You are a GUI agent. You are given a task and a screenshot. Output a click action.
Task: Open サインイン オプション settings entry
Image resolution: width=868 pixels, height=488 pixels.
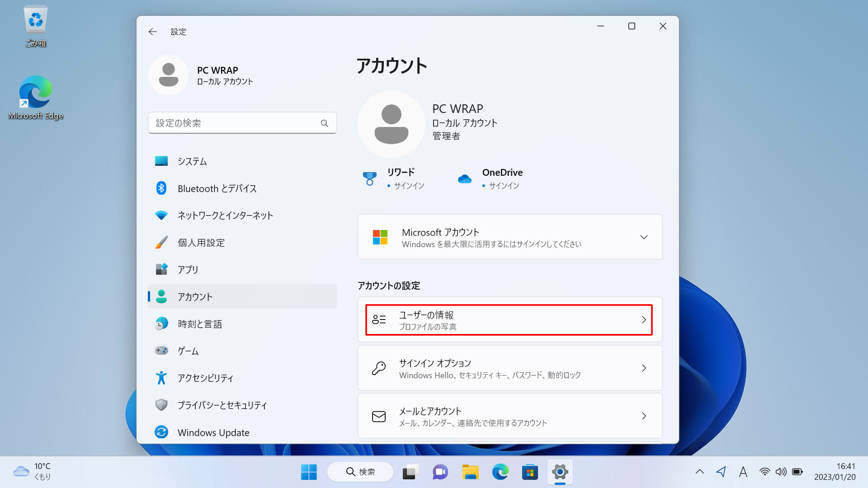pyautogui.click(x=510, y=368)
